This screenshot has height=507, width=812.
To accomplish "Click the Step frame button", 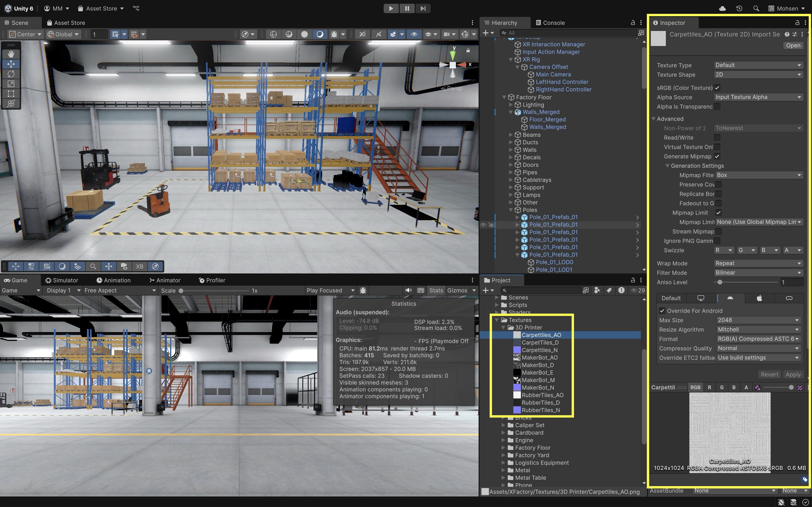I will [423, 8].
